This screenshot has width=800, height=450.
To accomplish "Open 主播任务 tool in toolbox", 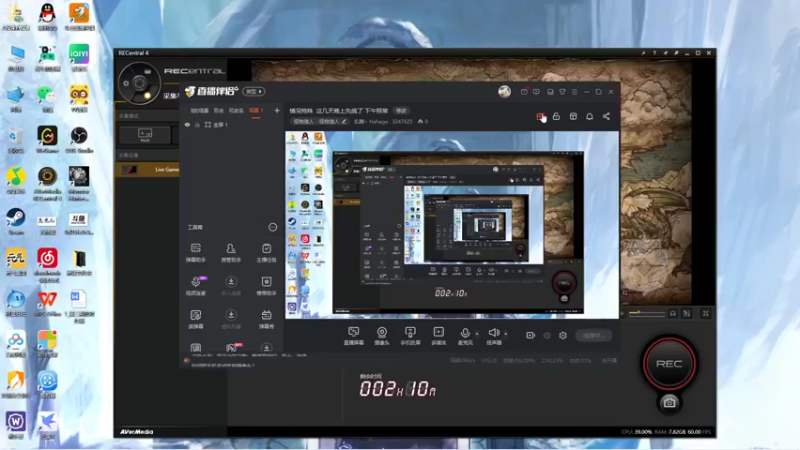I will (266, 253).
